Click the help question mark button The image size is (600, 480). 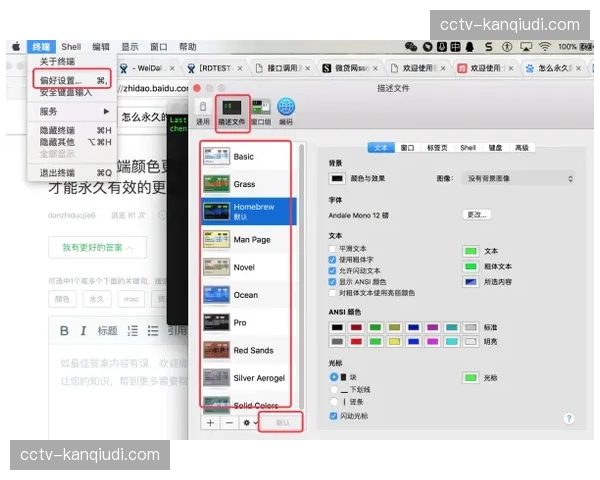point(569,418)
